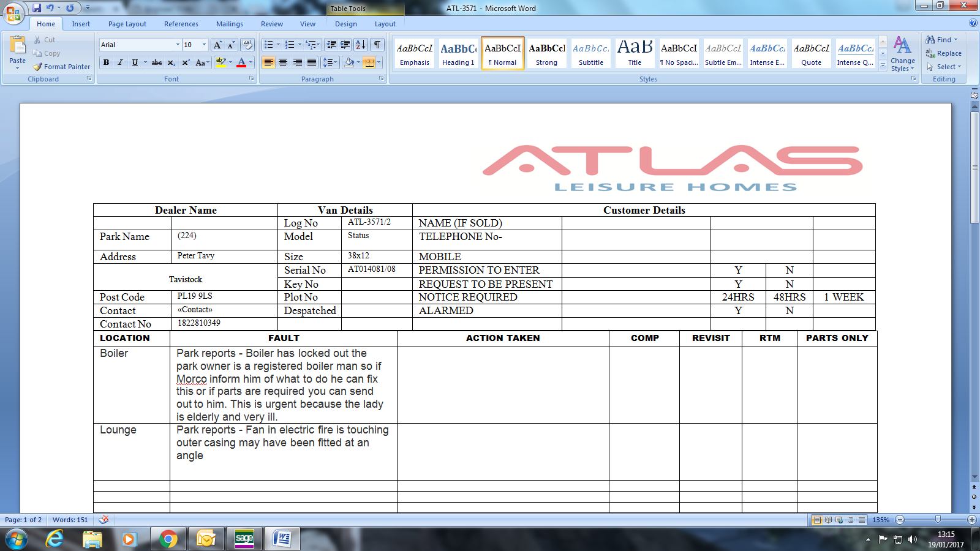Align text to the left

click(x=268, y=62)
